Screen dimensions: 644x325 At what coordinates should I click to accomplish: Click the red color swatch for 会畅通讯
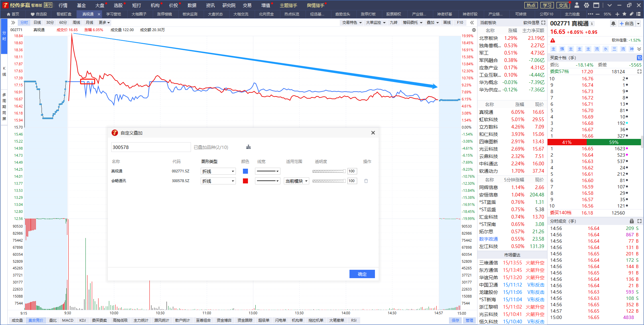(x=245, y=181)
